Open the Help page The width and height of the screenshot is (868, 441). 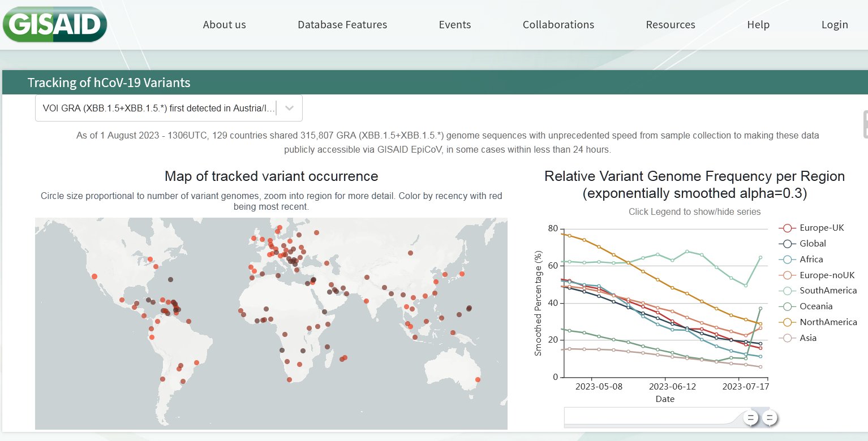(x=758, y=25)
